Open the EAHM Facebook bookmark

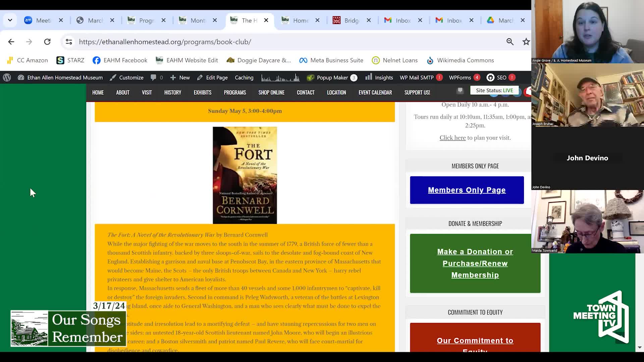click(x=120, y=60)
